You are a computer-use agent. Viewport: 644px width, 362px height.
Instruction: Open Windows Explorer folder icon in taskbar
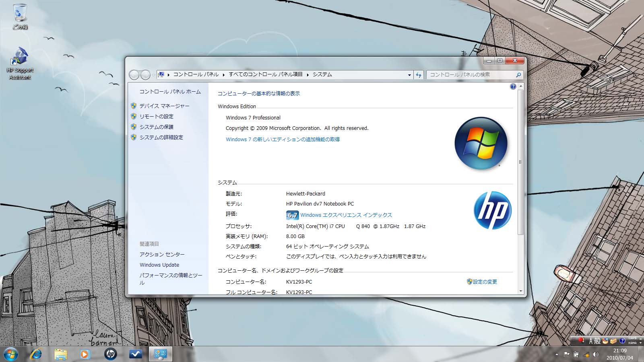click(x=61, y=354)
